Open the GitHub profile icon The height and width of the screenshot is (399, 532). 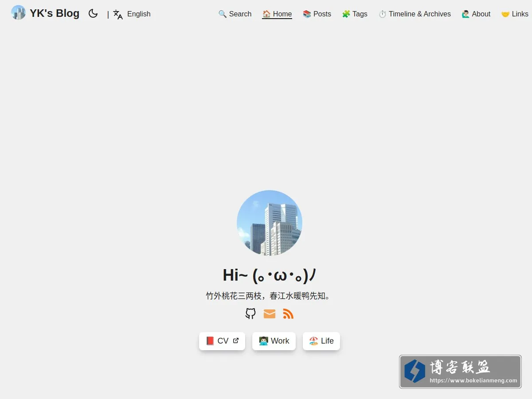tap(250, 314)
